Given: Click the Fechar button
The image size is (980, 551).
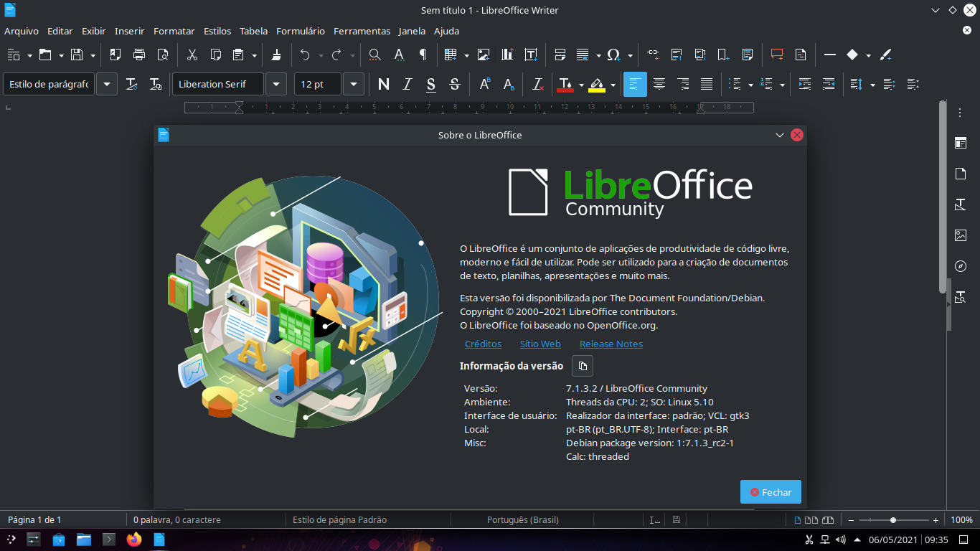Looking at the screenshot, I should (771, 492).
